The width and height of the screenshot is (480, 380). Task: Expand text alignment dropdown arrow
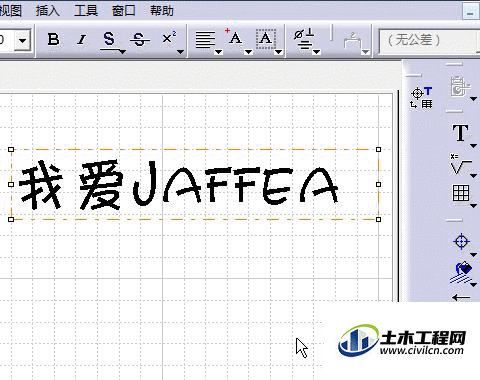(x=218, y=52)
